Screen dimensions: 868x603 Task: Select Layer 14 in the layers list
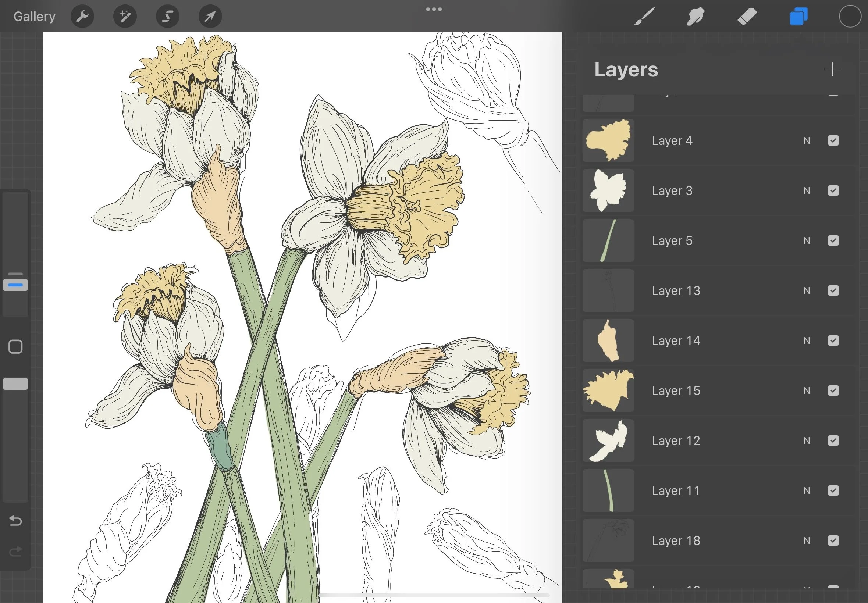point(676,340)
